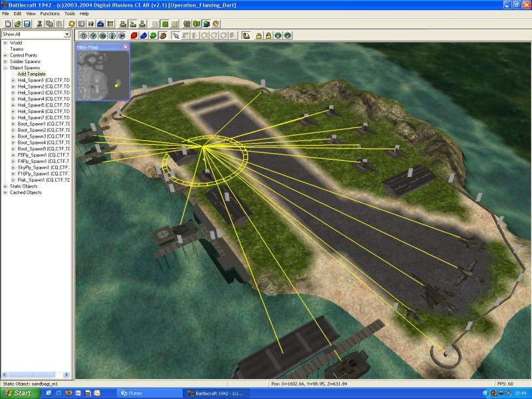Click the blue object icon in second toolbar
This screenshot has height=399, width=532.
click(x=143, y=35)
